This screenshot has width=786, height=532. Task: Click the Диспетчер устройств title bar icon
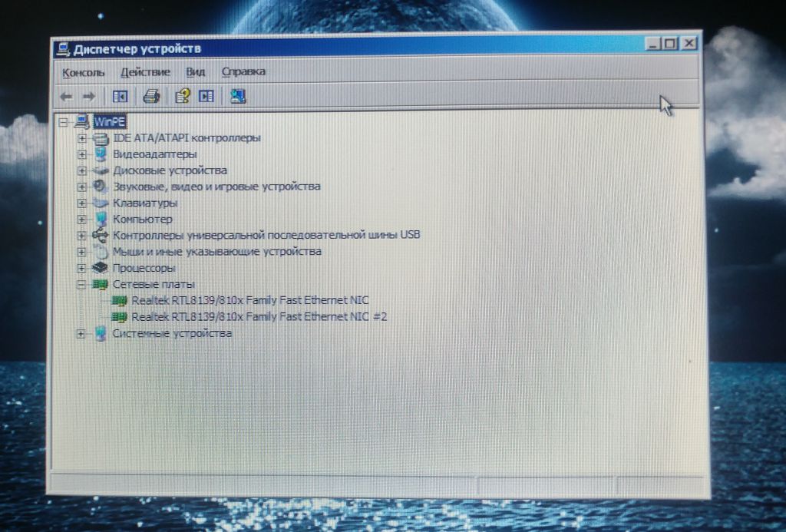(x=64, y=49)
